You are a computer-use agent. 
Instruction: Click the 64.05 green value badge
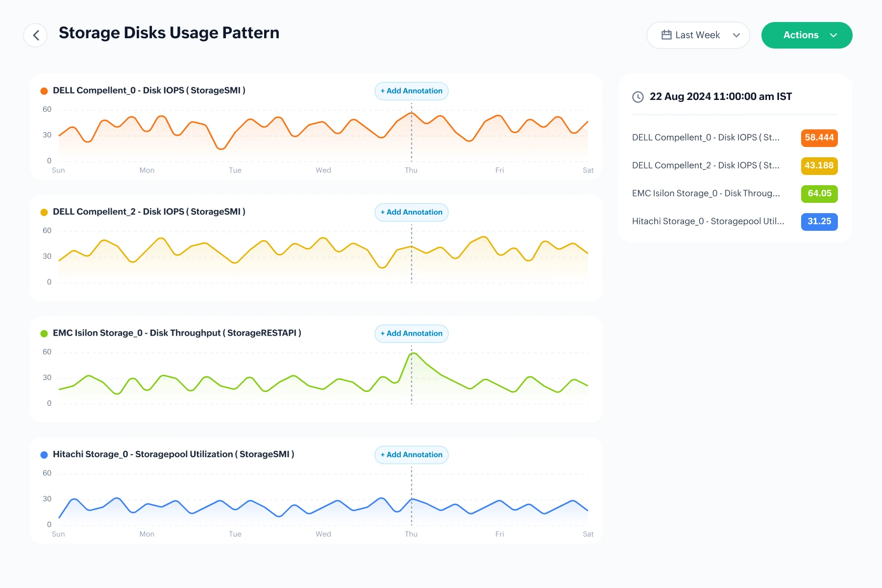[x=819, y=194]
